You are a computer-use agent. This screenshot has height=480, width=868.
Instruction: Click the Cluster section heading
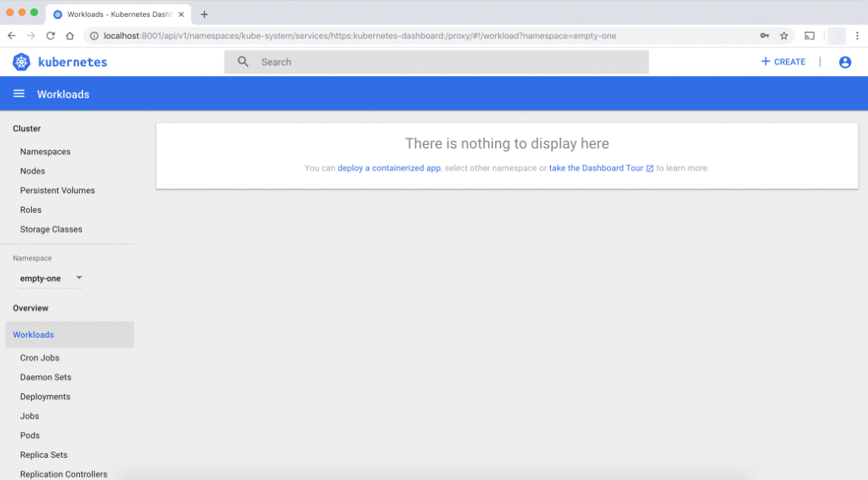point(27,129)
